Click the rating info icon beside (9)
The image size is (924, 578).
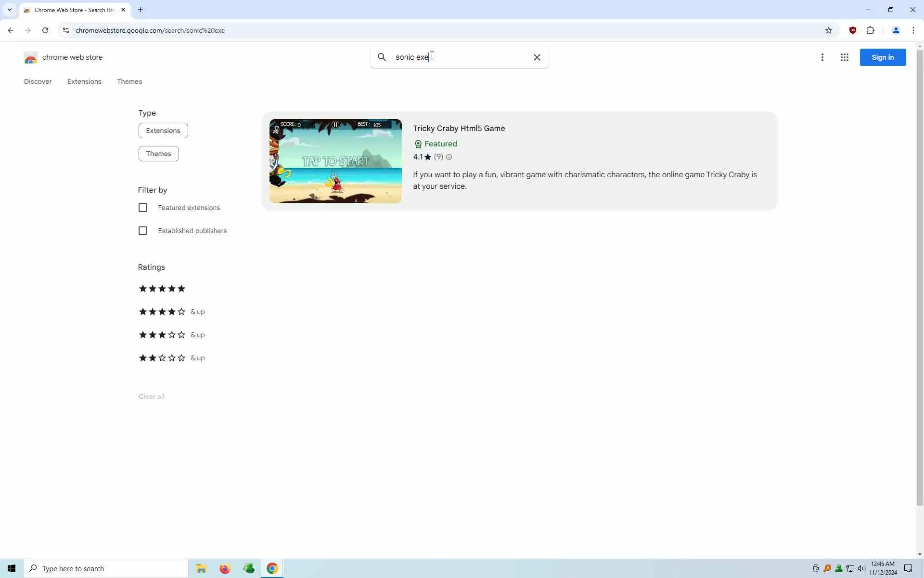pos(449,157)
